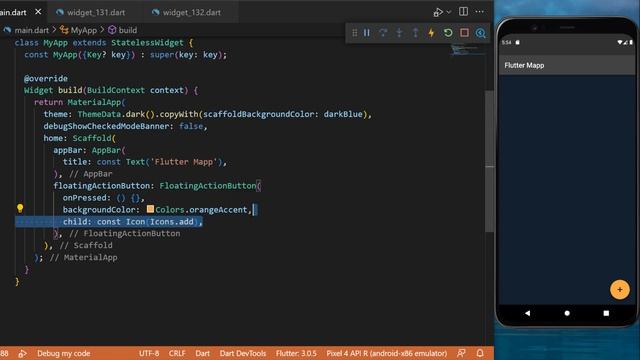The width and height of the screenshot is (640, 360).
Task: Click the 'onPressed' property
Action: click(84, 198)
